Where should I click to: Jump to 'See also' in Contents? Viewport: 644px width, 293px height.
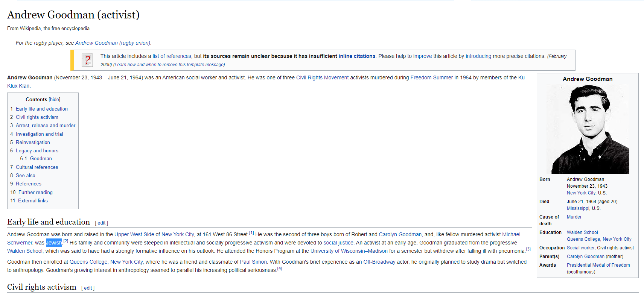pos(26,175)
